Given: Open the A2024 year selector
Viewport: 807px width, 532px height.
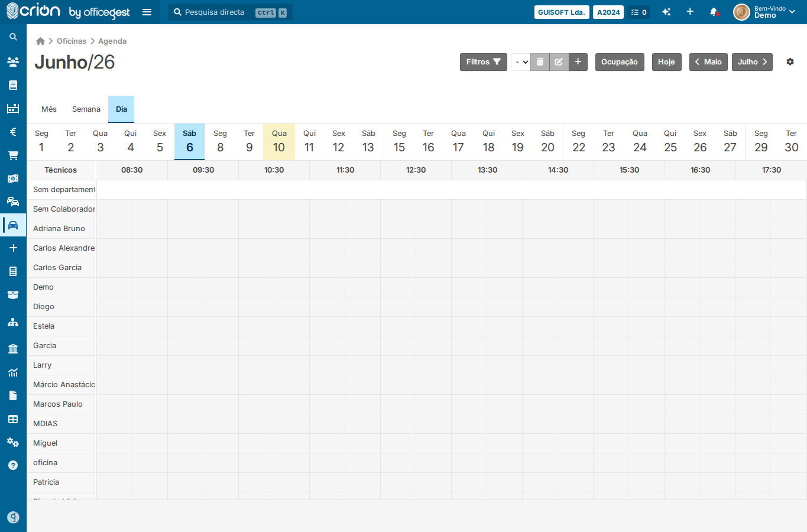Looking at the screenshot, I should point(608,12).
